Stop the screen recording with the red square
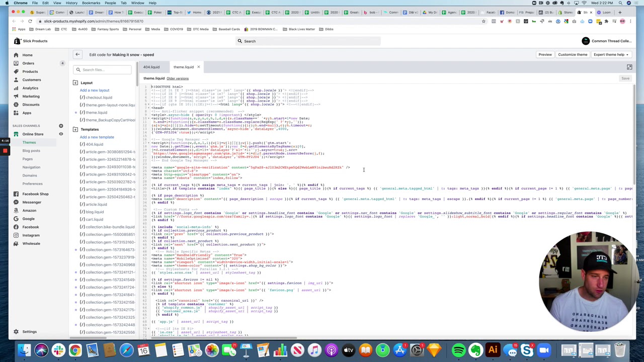 (5, 151)
